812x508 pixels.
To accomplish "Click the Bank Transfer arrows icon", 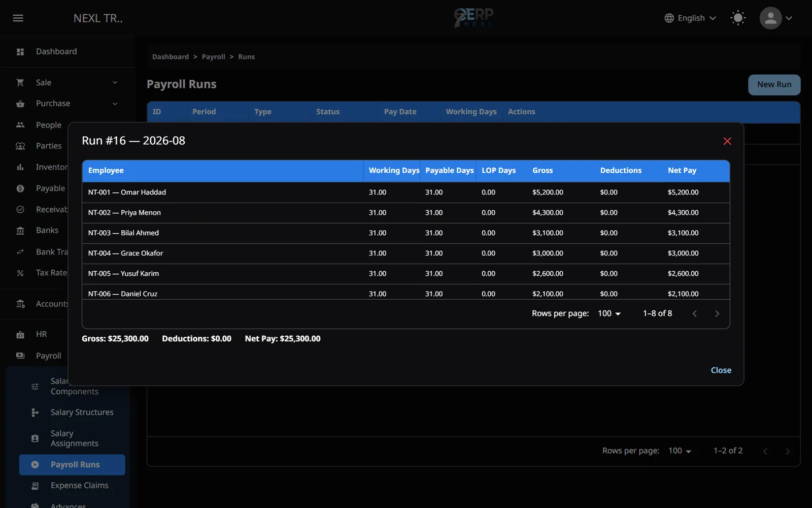I will pyautogui.click(x=20, y=252).
